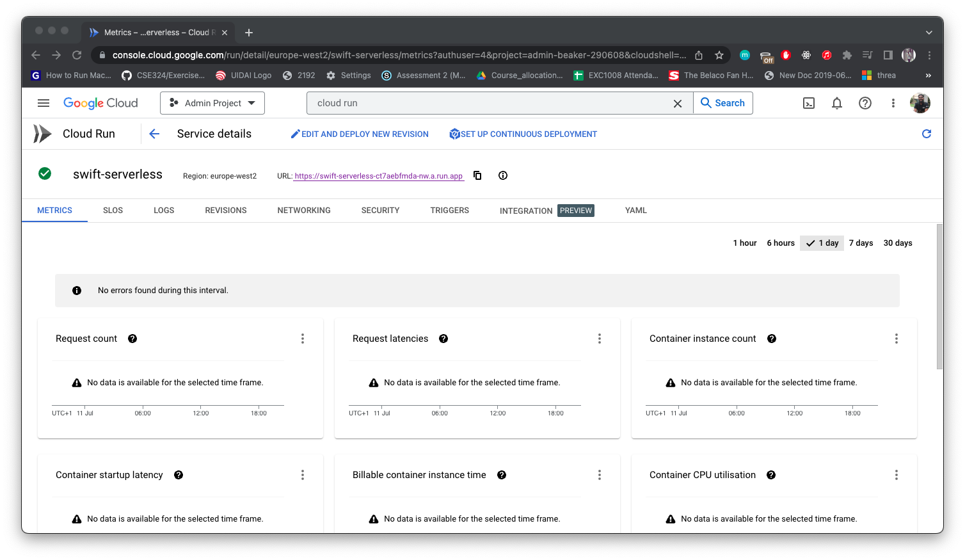Select the 1 day time range
This screenshot has width=965, height=560.
point(822,243)
